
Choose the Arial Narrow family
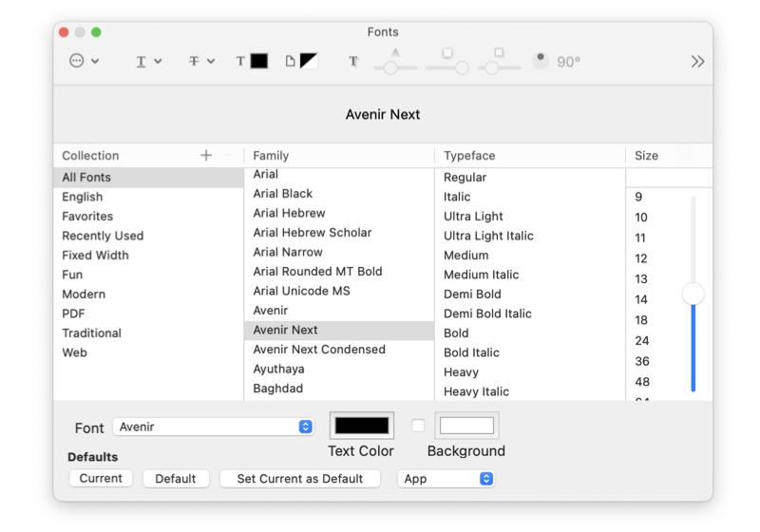pos(339,252)
